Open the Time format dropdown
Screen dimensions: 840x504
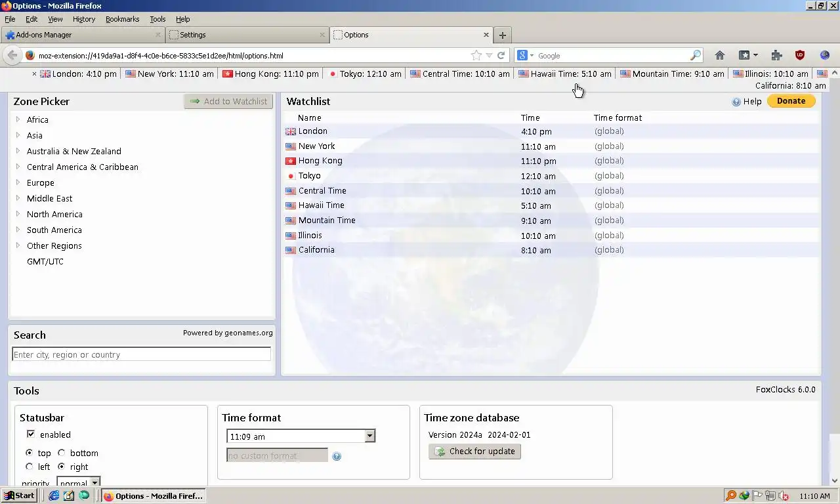(x=301, y=436)
